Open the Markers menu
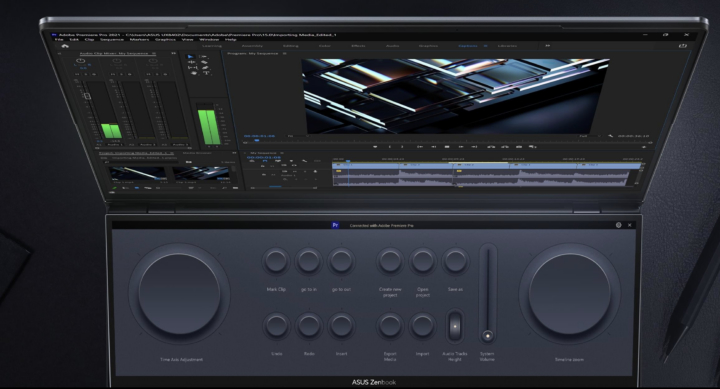This screenshot has width=720, height=389. (x=139, y=39)
